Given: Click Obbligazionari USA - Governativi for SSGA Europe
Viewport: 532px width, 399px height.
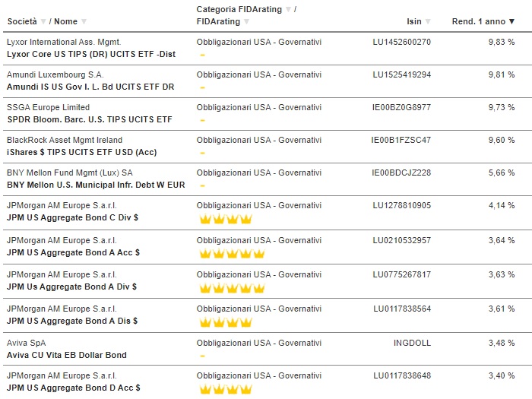Looking at the screenshot, I should [259, 108].
